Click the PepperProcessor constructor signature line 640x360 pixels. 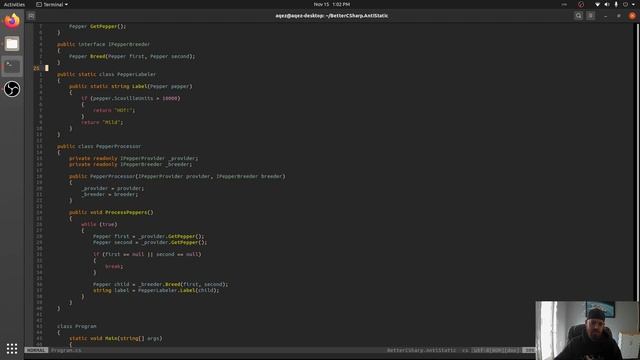coord(177,176)
